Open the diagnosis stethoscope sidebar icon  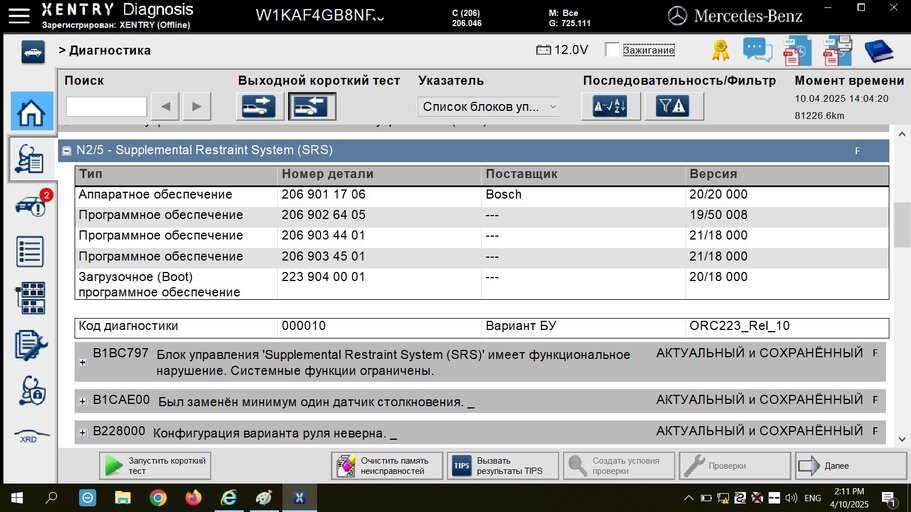point(30,159)
